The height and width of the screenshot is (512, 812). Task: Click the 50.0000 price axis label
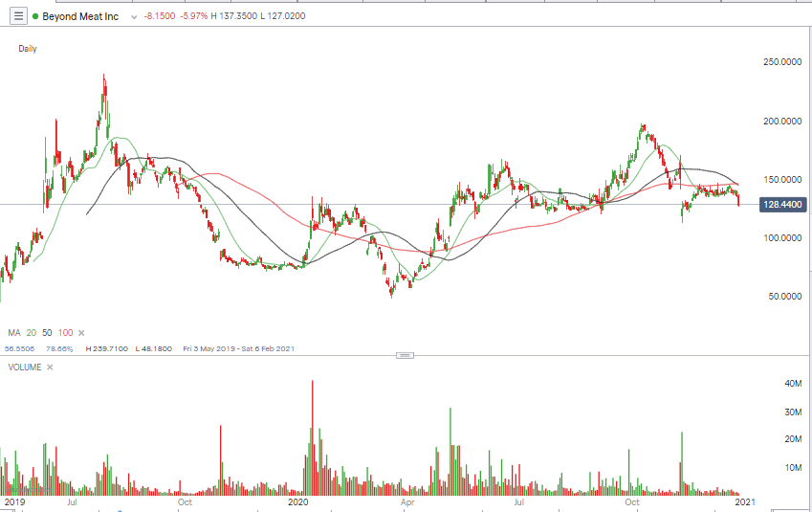pyautogui.click(x=784, y=297)
